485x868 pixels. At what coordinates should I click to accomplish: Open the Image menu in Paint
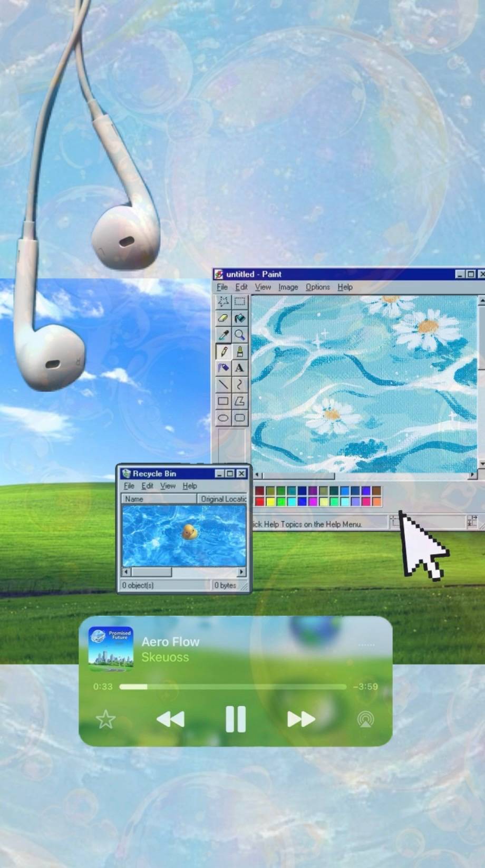click(x=288, y=287)
